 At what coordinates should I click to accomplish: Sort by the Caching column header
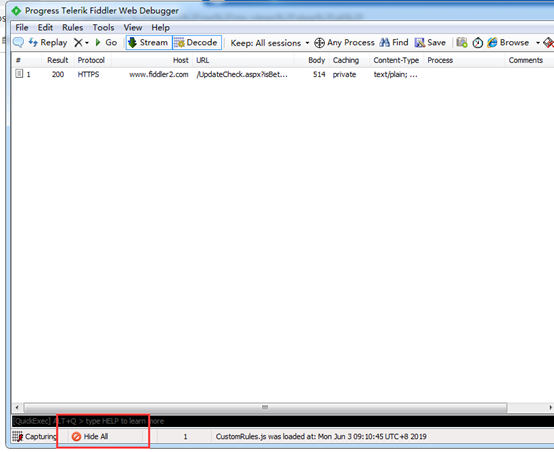tap(349, 60)
